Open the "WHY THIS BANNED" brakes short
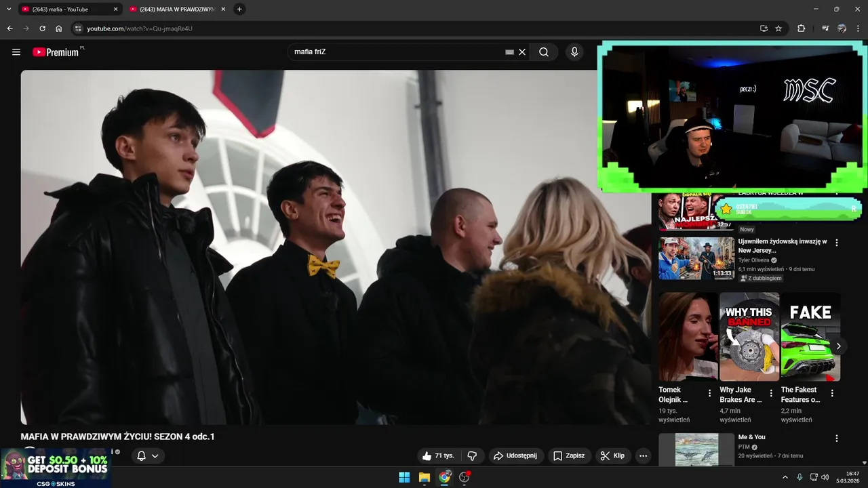The image size is (868, 488). (x=749, y=337)
